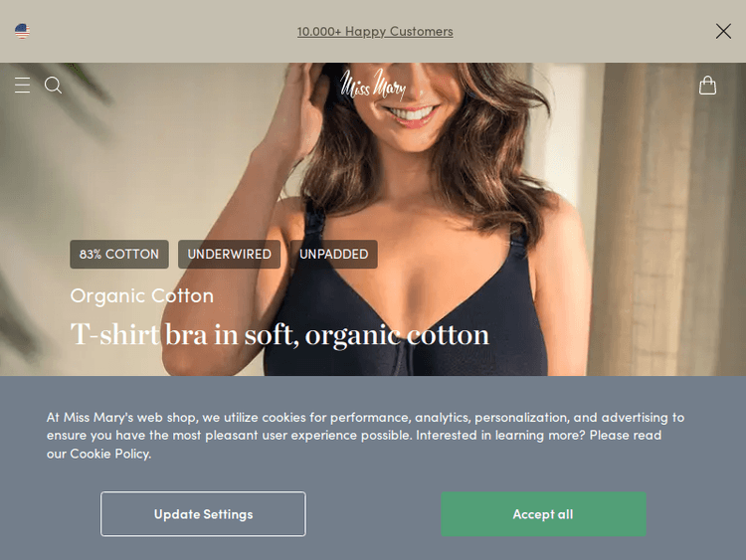
Task: Open the shopping bag cart
Action: [707, 86]
